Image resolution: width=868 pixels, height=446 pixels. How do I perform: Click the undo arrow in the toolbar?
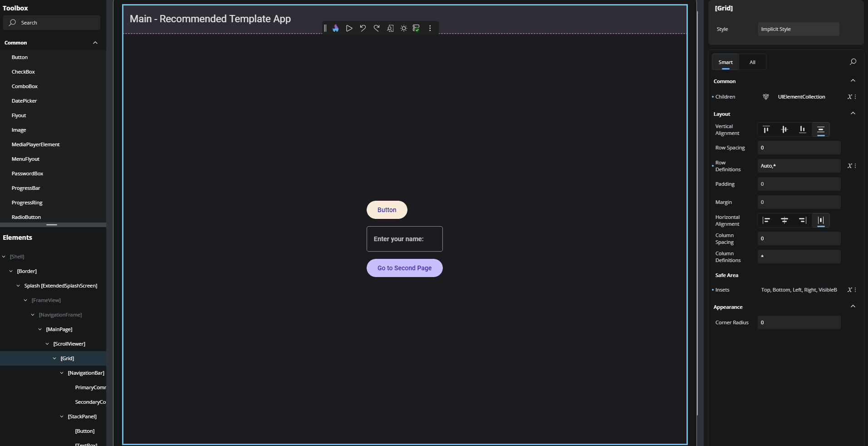point(363,28)
